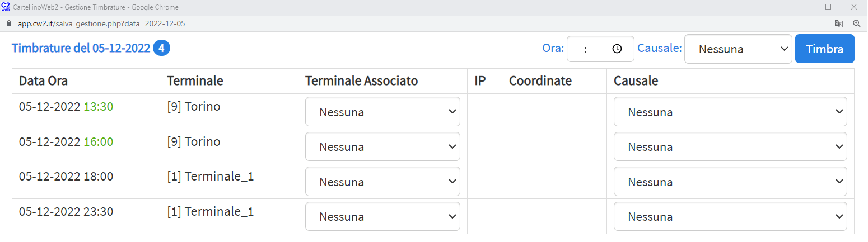The width and height of the screenshot is (868, 242).
Task: Click the zoom magnifier icon in the address bar
Action: tap(856, 24)
